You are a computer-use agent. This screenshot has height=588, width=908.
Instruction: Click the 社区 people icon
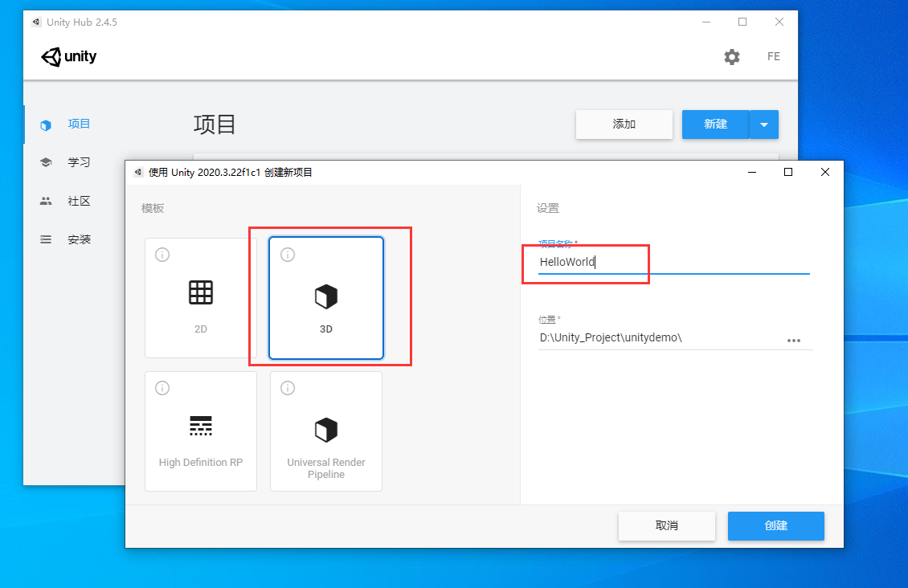pos(46,202)
